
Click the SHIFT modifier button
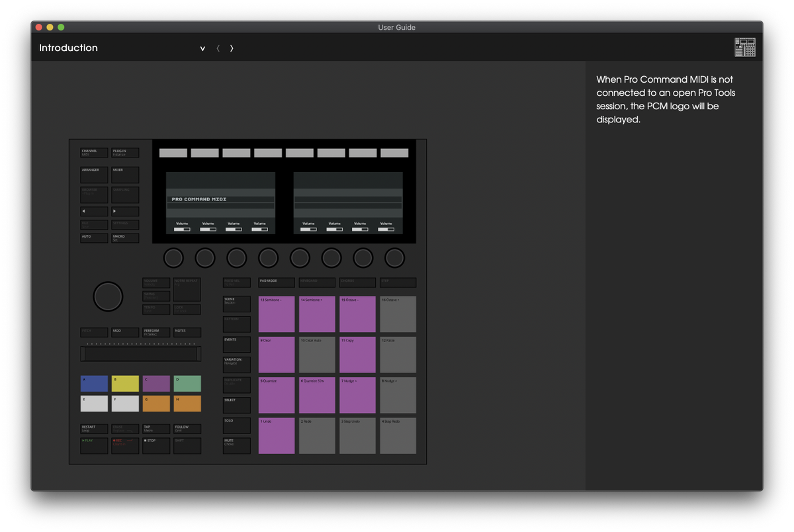pyautogui.click(x=187, y=445)
